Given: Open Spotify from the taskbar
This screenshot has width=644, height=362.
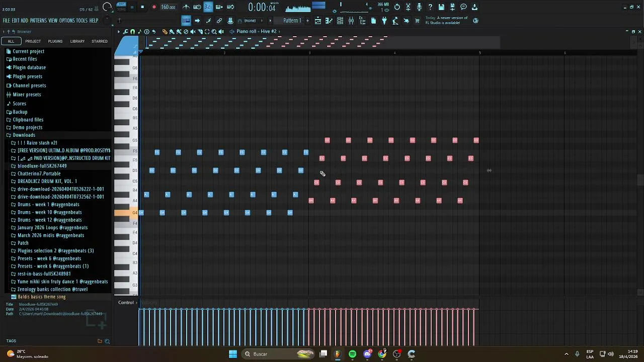Looking at the screenshot, I should coord(352,354).
